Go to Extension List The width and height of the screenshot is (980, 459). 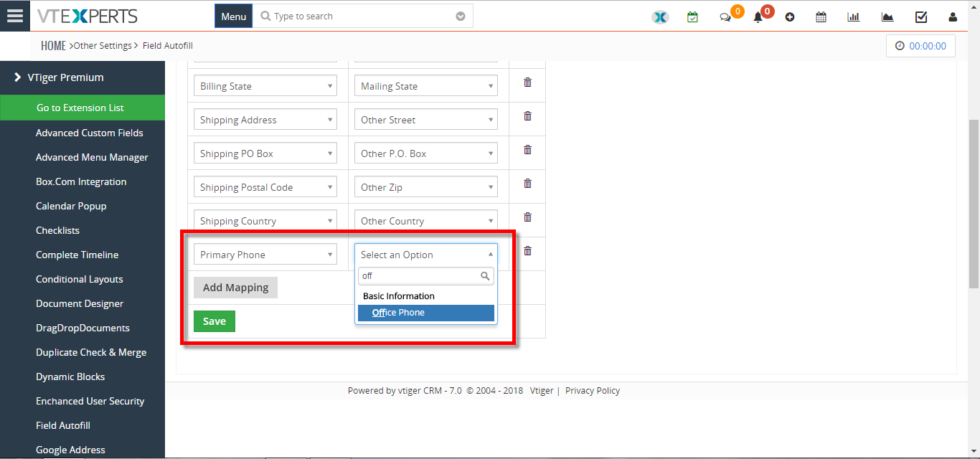[83, 108]
